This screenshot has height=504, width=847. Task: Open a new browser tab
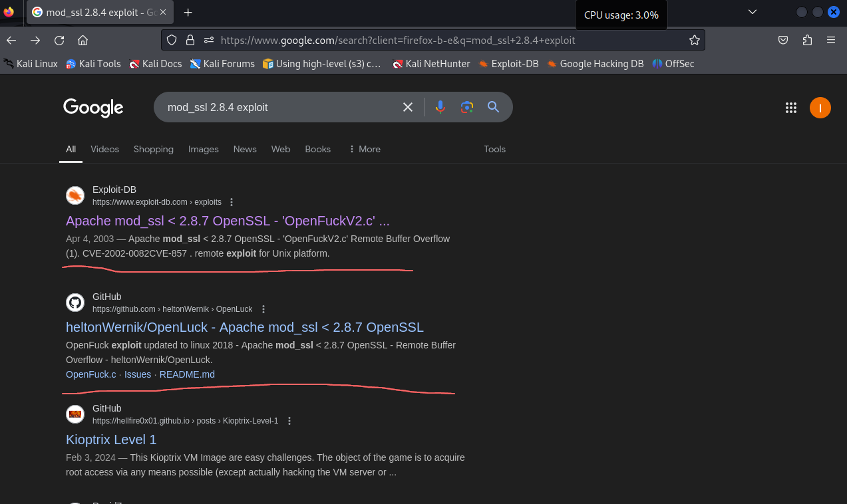[x=188, y=13]
